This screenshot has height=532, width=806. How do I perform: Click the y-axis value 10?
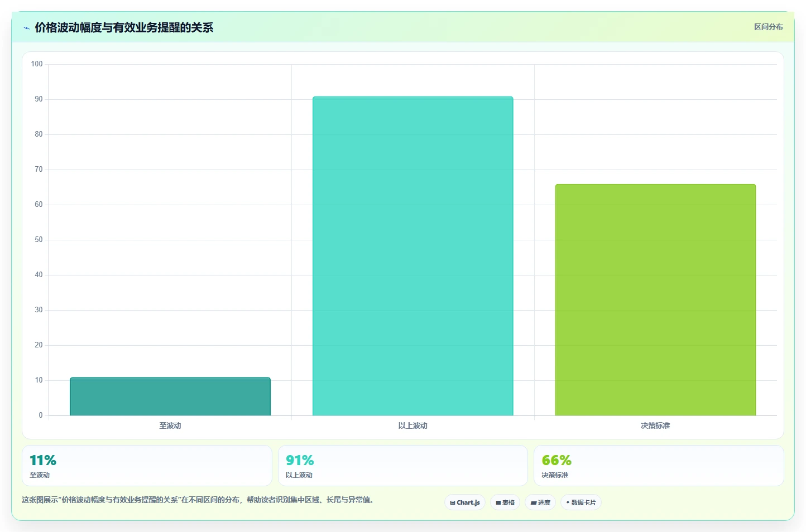coord(39,380)
